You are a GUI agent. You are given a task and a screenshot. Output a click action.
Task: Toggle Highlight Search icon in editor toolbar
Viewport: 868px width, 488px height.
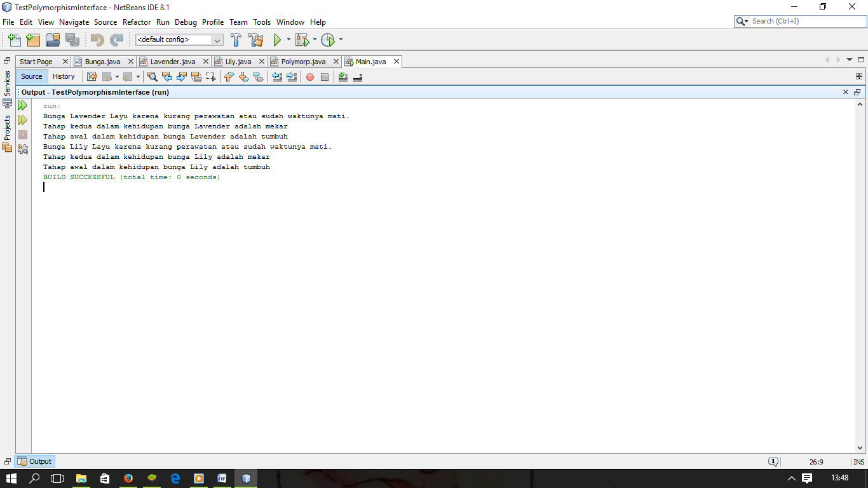click(x=196, y=77)
